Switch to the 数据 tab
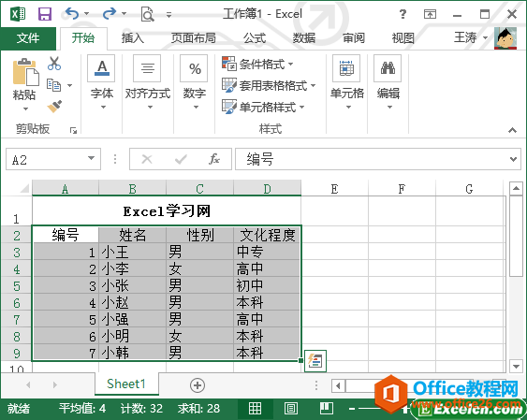This screenshot has width=527, height=420. coord(304,38)
